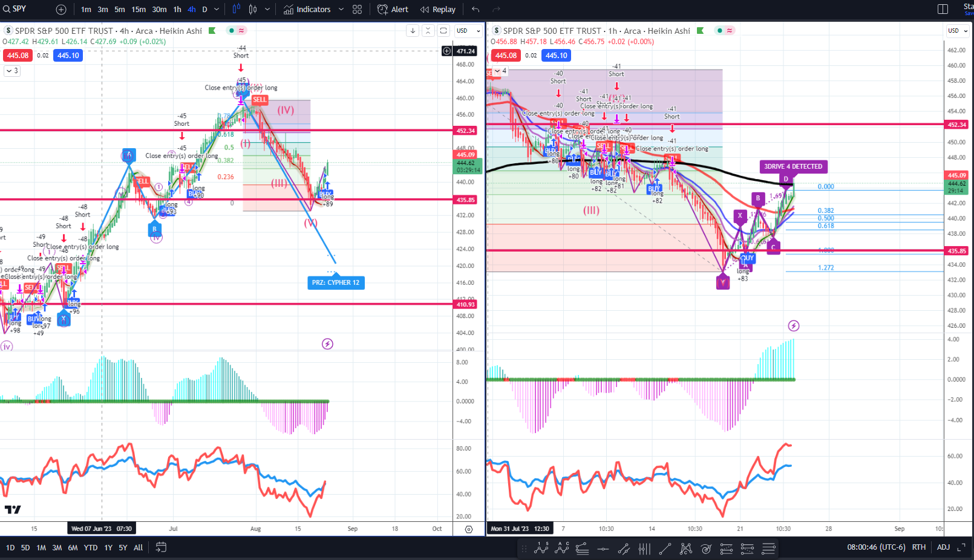Open timezone 08:00:46 (UTC-6) menu
Image resolution: width=974 pixels, height=560 pixels.
(x=876, y=547)
